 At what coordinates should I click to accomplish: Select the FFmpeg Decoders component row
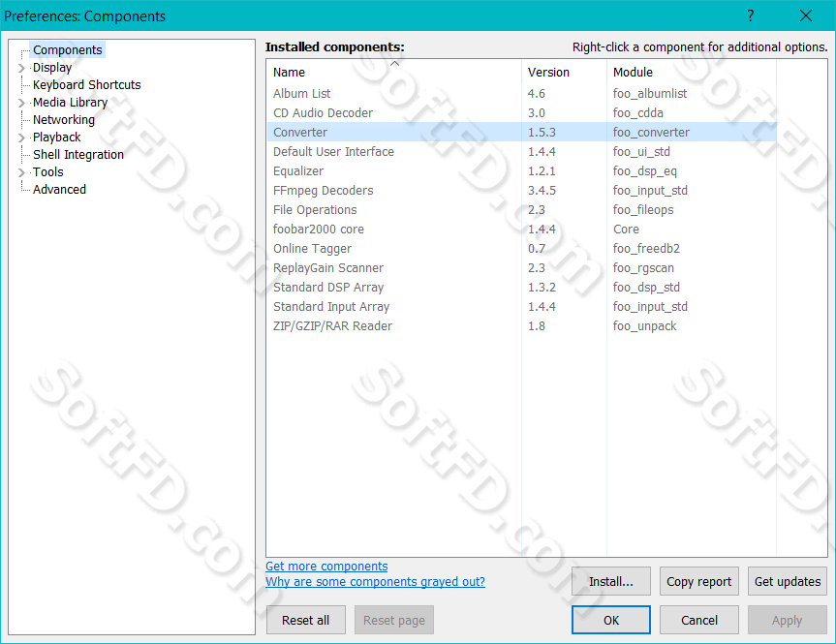521,191
